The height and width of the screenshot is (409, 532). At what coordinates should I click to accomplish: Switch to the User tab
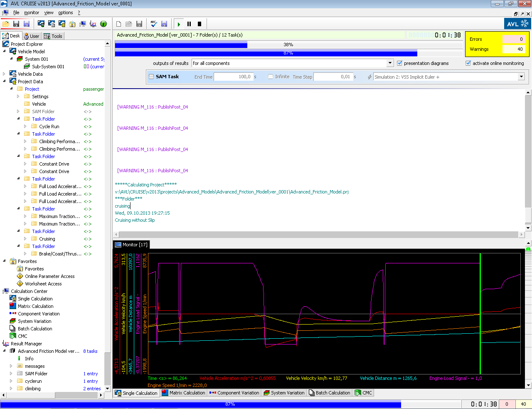pyautogui.click(x=31, y=36)
